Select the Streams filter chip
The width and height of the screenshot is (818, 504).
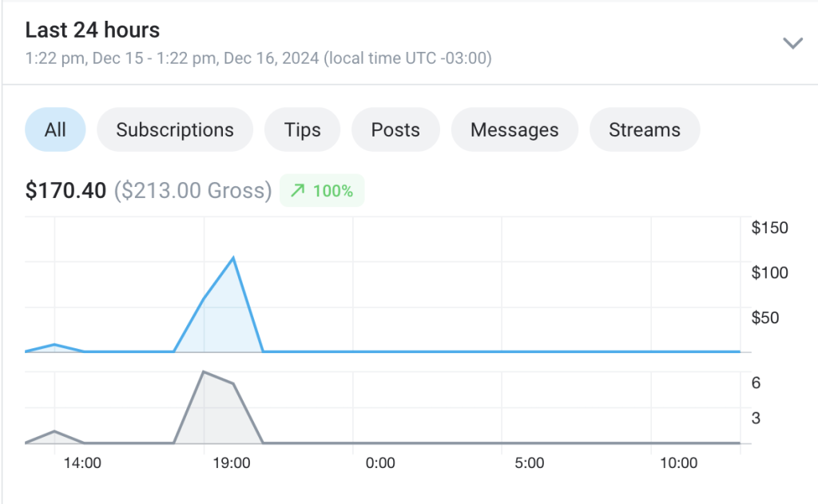coord(645,129)
